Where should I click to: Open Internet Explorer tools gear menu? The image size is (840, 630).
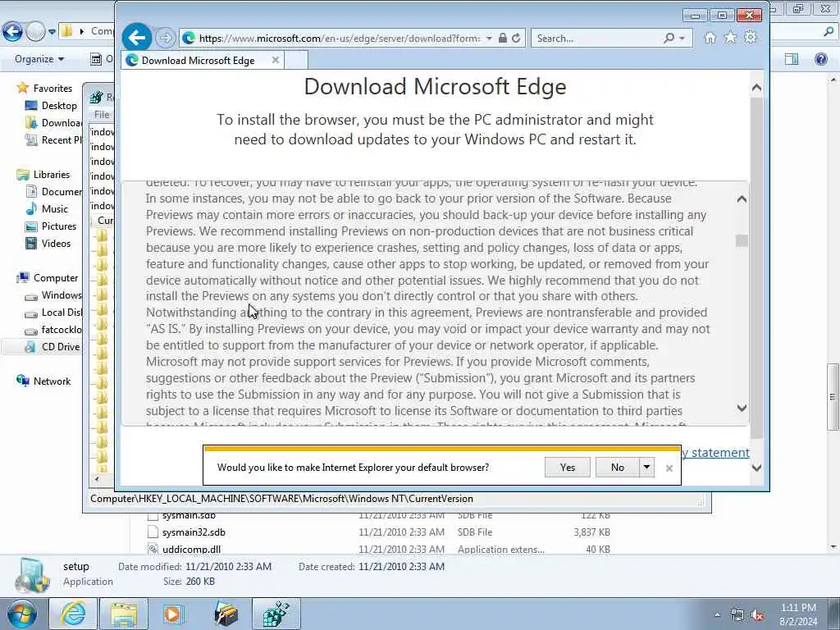[751, 38]
